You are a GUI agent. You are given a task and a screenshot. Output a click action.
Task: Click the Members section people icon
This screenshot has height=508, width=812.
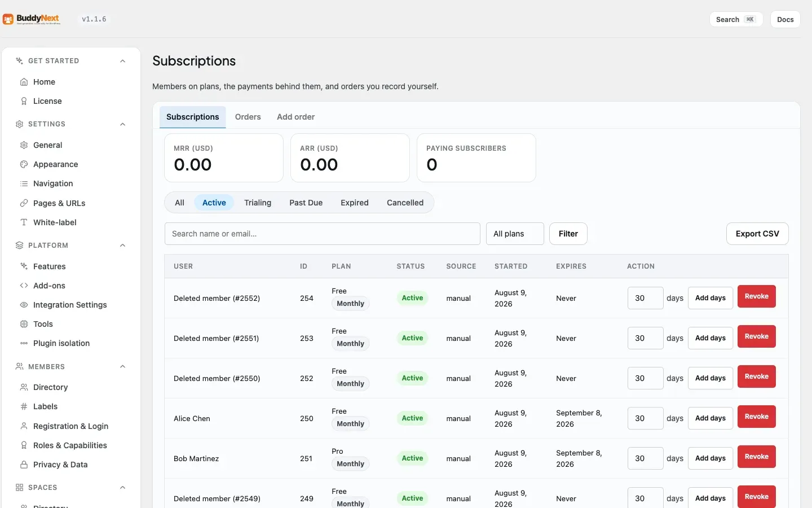(19, 367)
